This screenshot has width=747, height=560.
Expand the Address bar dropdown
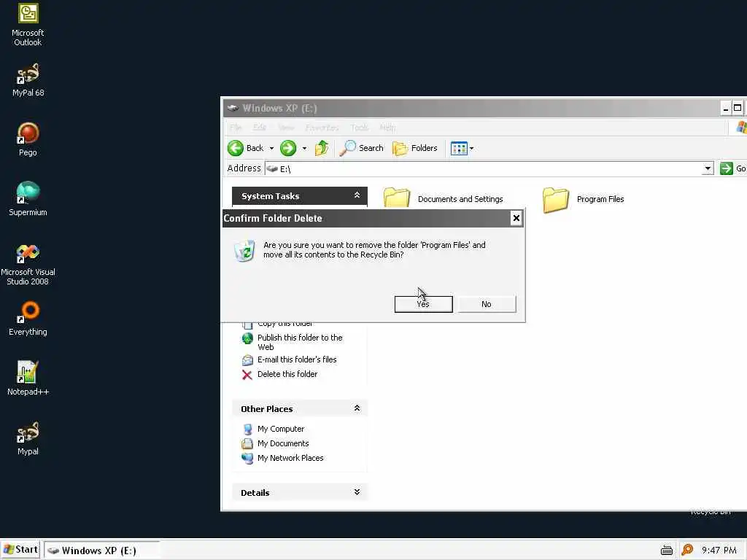click(708, 168)
